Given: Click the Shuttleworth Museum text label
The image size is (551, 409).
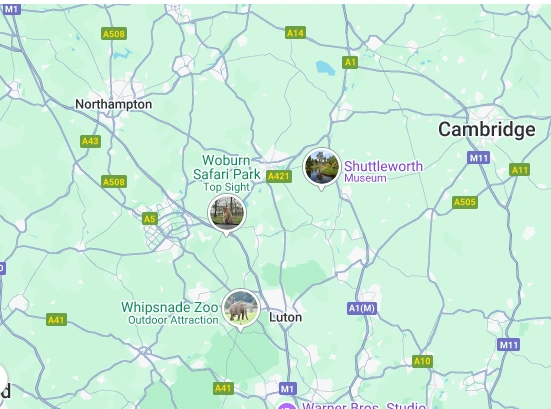Looking at the screenshot, I should pyautogui.click(x=383, y=171).
